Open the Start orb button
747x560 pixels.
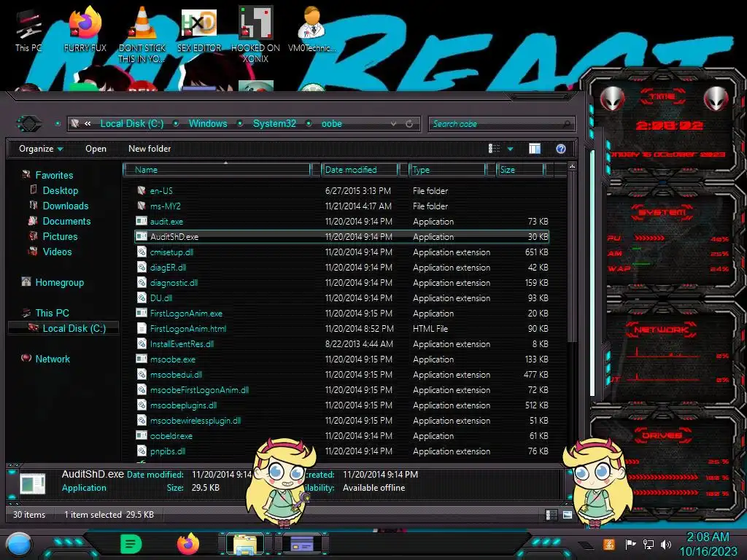pos(18,545)
